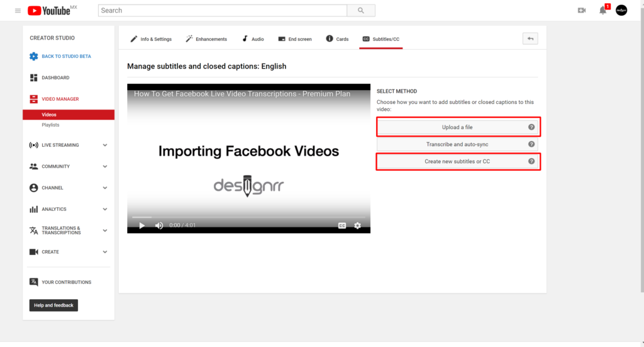The image size is (644, 347).
Task: Select Videos in the sidebar
Action: tap(69, 115)
